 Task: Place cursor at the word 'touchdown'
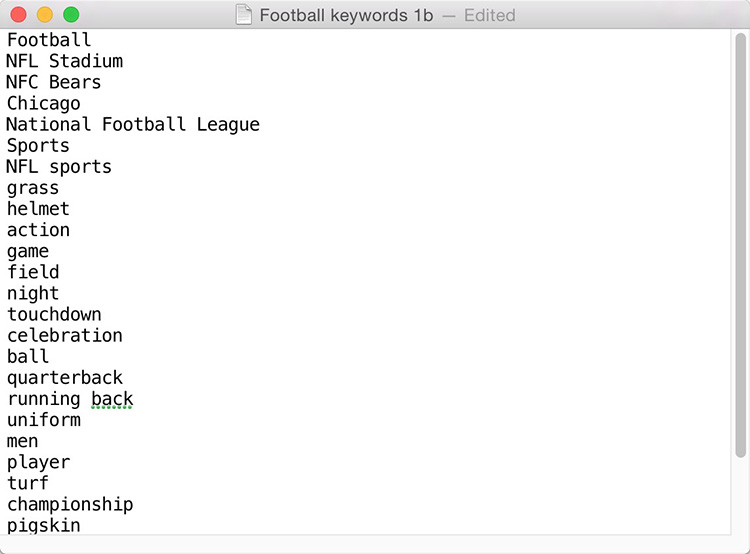point(54,314)
